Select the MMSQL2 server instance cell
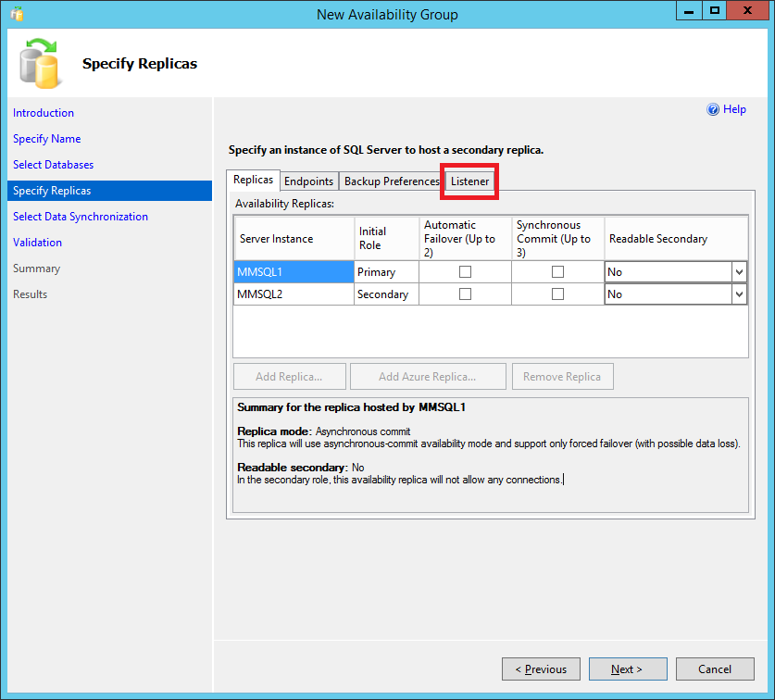775x700 pixels. (293, 294)
